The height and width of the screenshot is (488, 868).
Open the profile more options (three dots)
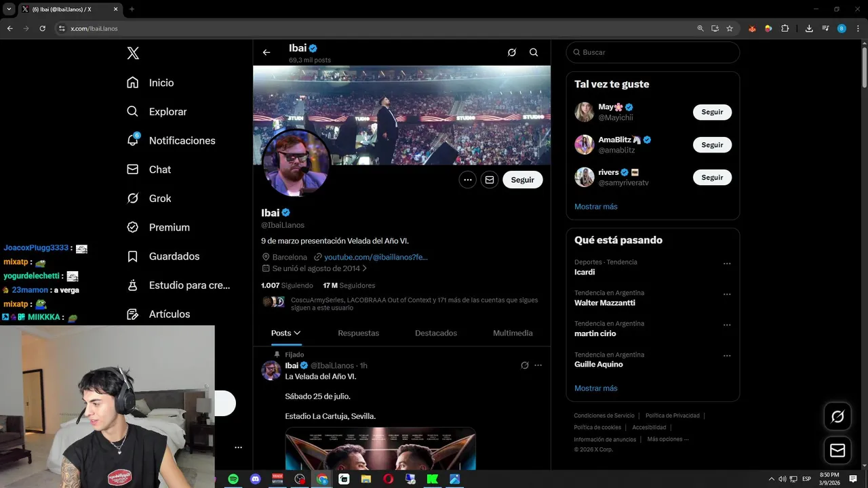click(x=467, y=180)
